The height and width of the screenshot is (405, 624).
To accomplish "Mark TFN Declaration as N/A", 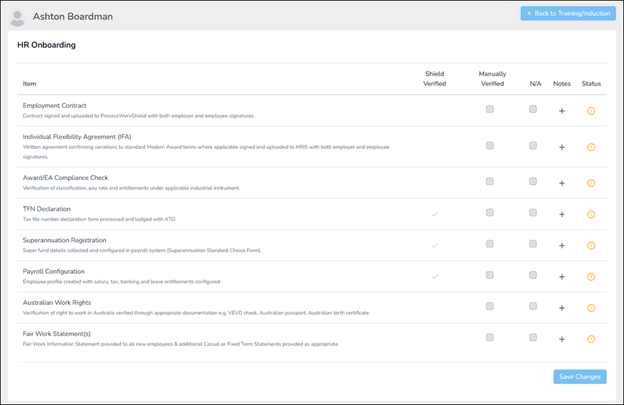I will click(x=533, y=213).
